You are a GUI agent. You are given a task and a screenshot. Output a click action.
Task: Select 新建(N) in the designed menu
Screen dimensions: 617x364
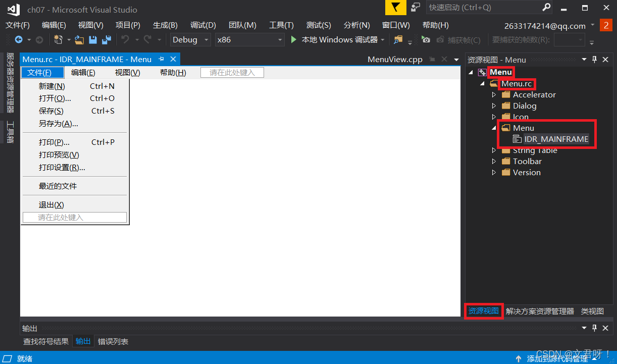pos(76,86)
